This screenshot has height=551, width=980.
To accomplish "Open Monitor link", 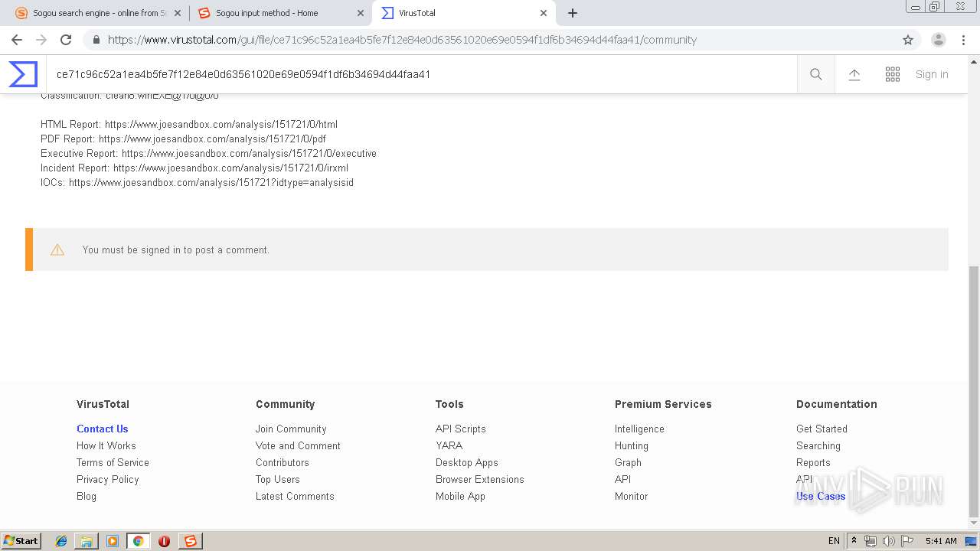I will coord(632,496).
